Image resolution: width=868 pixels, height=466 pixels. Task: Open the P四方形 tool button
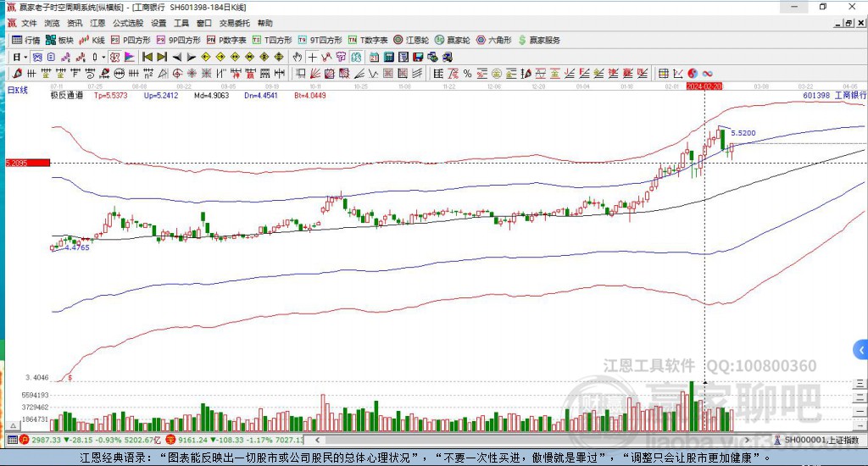pyautogui.click(x=131, y=40)
